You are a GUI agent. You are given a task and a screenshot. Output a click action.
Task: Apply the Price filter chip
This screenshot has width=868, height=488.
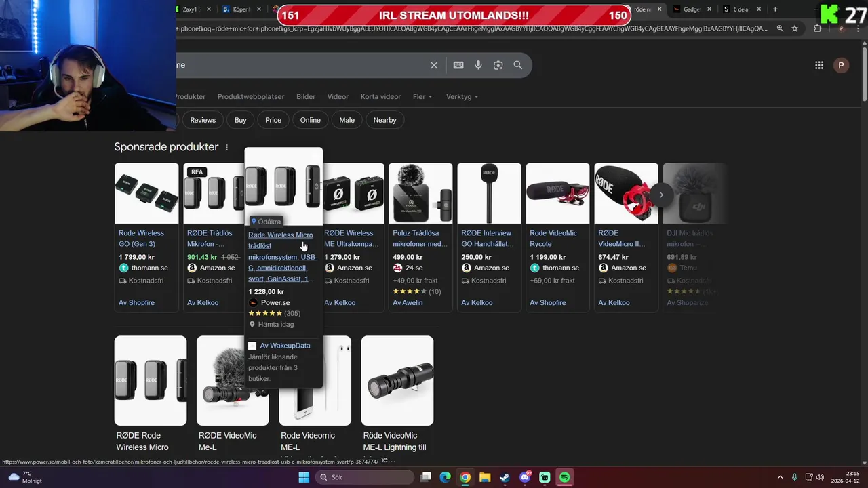point(273,120)
